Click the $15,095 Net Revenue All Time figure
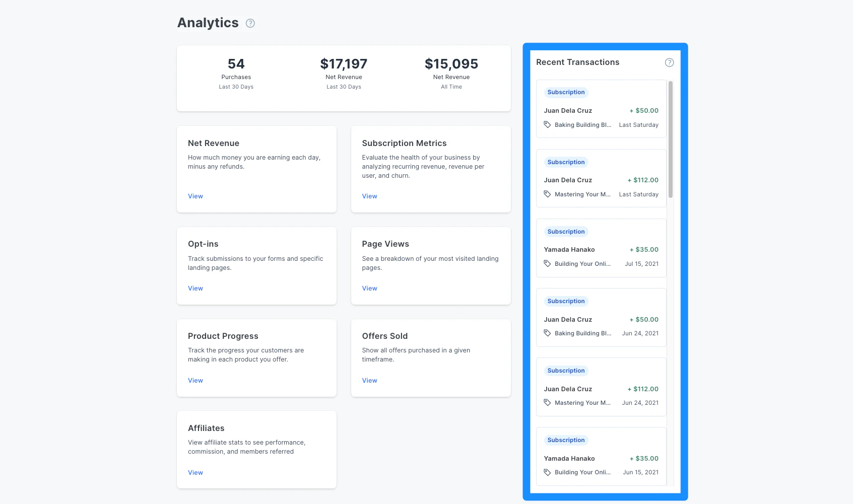 (451, 64)
